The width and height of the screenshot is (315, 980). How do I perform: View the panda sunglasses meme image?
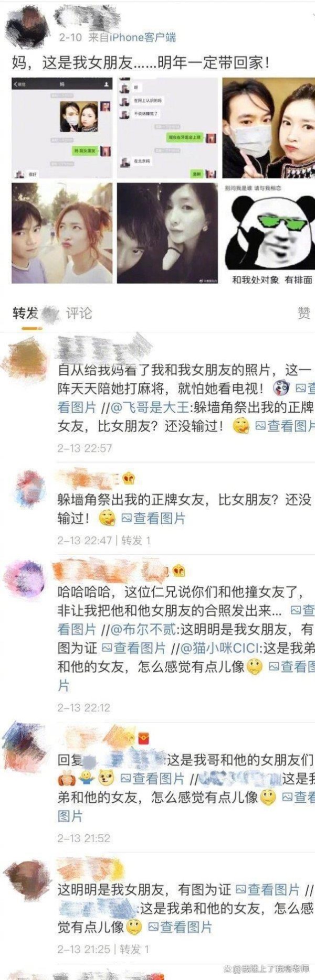[268, 233]
